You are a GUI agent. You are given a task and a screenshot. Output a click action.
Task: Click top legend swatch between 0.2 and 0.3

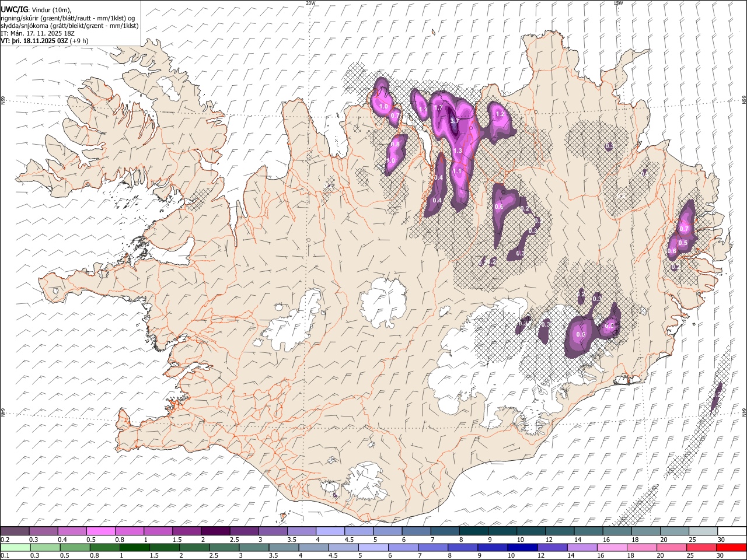pos(15,531)
